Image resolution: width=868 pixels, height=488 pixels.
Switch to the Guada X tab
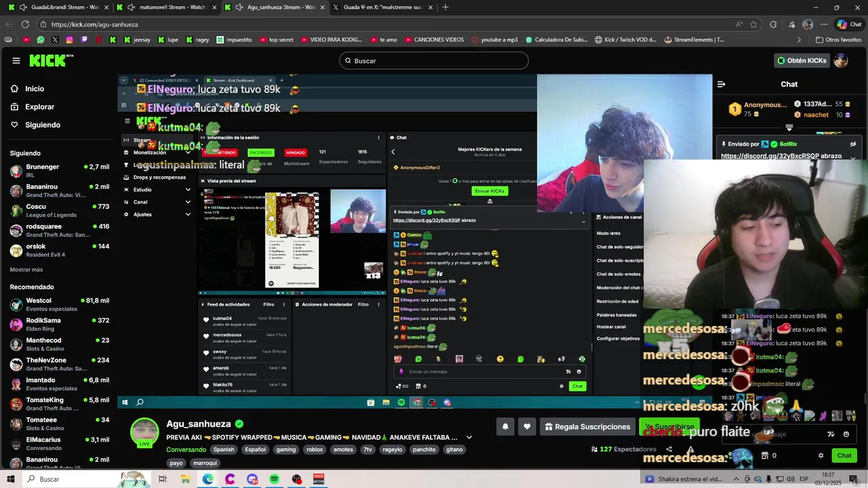(382, 7)
